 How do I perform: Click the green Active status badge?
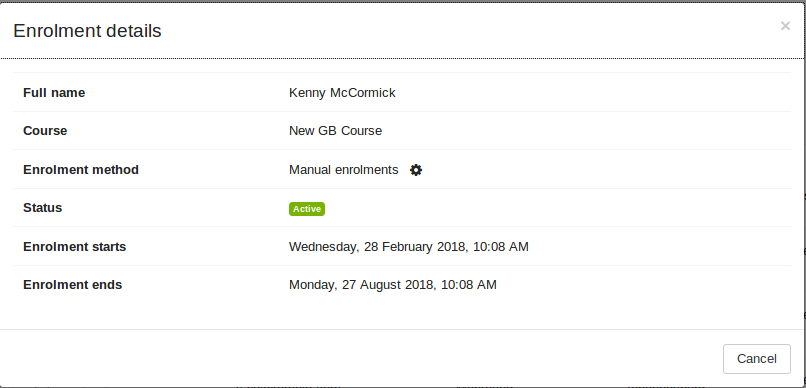pos(307,209)
